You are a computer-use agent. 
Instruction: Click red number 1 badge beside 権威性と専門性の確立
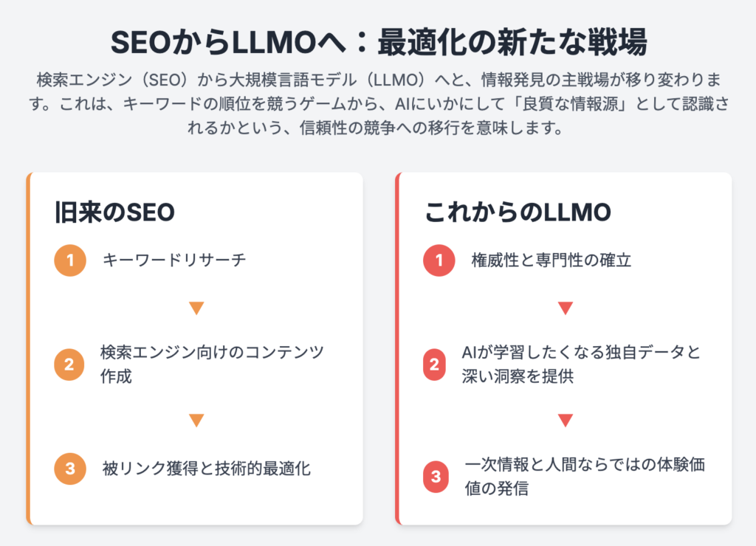click(x=439, y=260)
